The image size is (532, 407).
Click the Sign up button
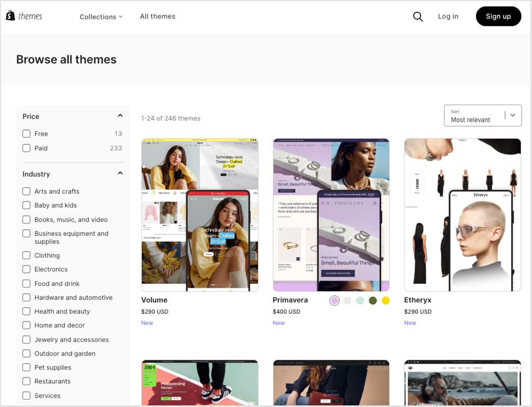pyautogui.click(x=498, y=16)
